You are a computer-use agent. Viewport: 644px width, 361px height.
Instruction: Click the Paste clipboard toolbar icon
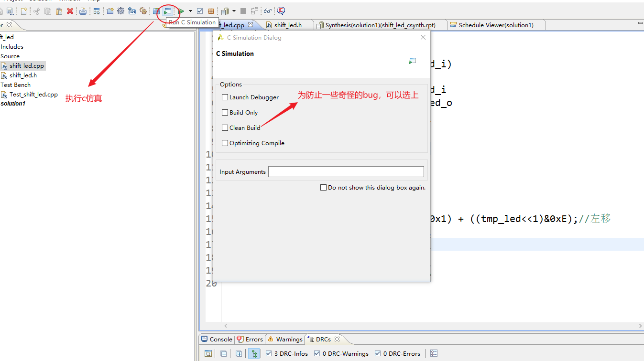59,11
